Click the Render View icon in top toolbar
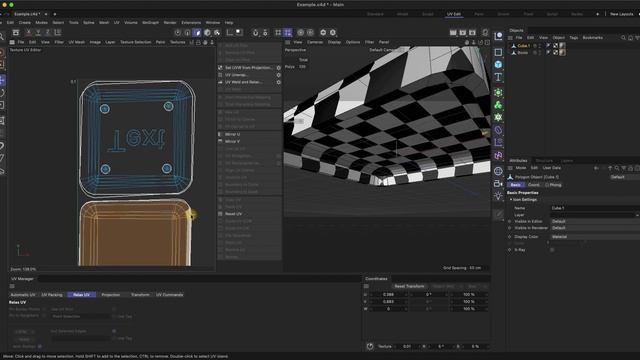The height and width of the screenshot is (360, 640). tap(453, 32)
